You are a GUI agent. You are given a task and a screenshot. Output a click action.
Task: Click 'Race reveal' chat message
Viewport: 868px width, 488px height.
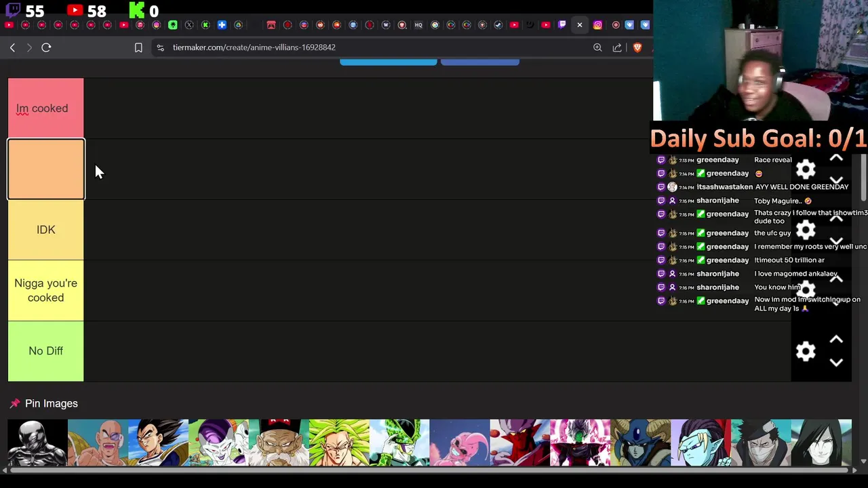(x=773, y=160)
